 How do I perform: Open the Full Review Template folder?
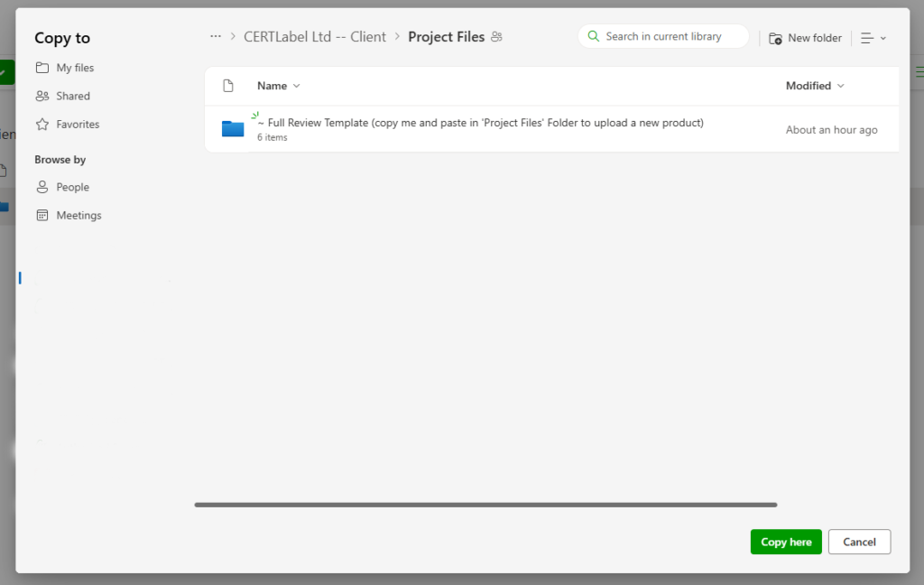[x=480, y=123]
